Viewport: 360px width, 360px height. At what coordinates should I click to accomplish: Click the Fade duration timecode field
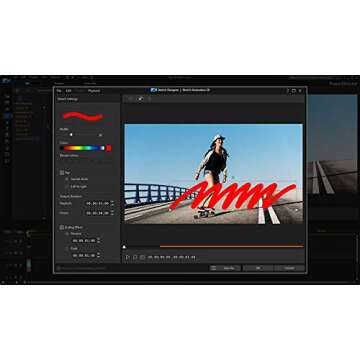84,255
